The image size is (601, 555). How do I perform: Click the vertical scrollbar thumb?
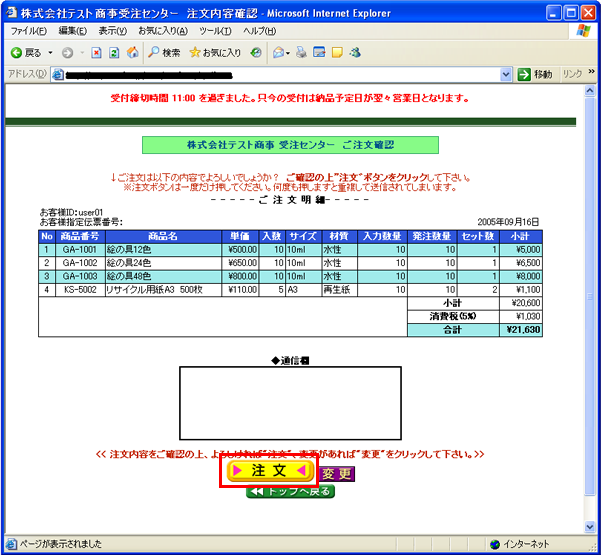point(590,296)
